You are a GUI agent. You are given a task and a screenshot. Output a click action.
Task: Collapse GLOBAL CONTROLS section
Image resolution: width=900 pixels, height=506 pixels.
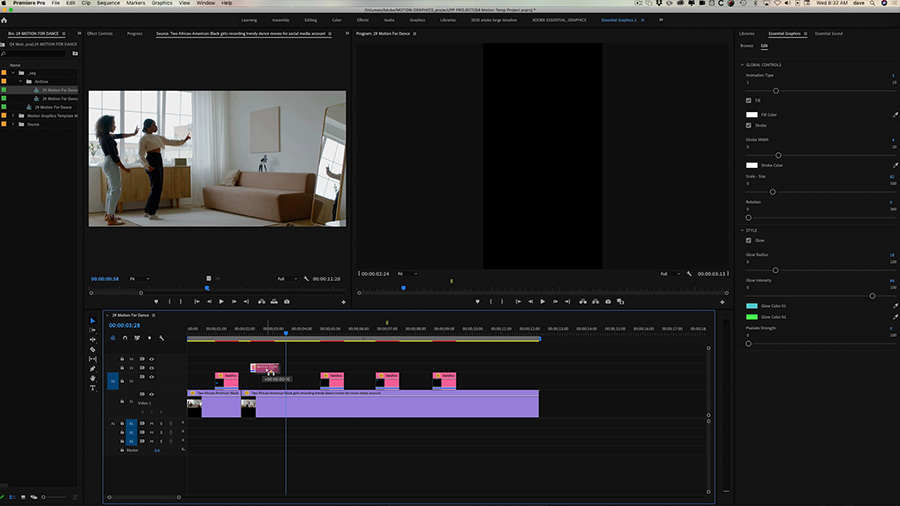[x=742, y=65]
